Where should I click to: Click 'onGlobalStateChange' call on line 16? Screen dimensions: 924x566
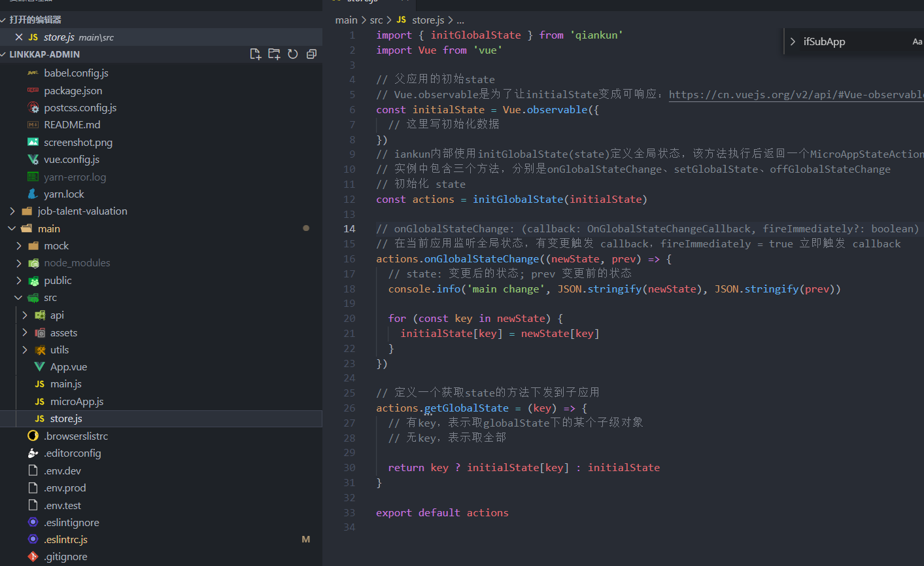pyautogui.click(x=482, y=259)
